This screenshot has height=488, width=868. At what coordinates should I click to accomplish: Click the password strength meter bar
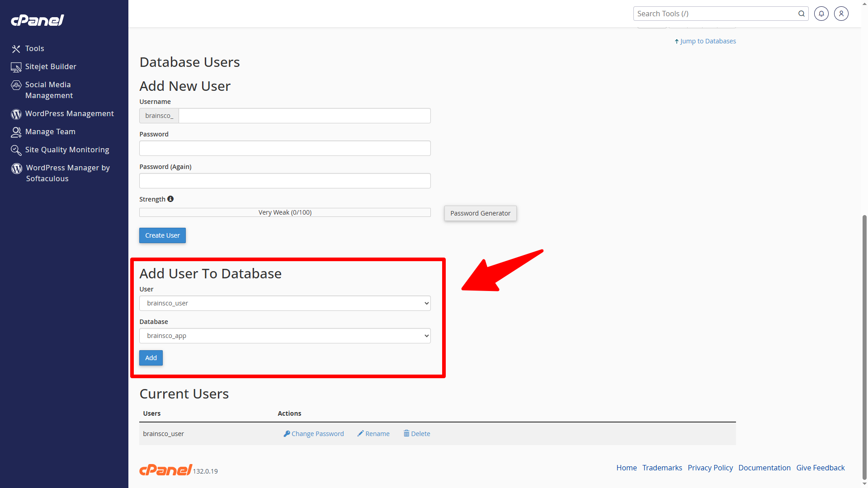coord(285,212)
